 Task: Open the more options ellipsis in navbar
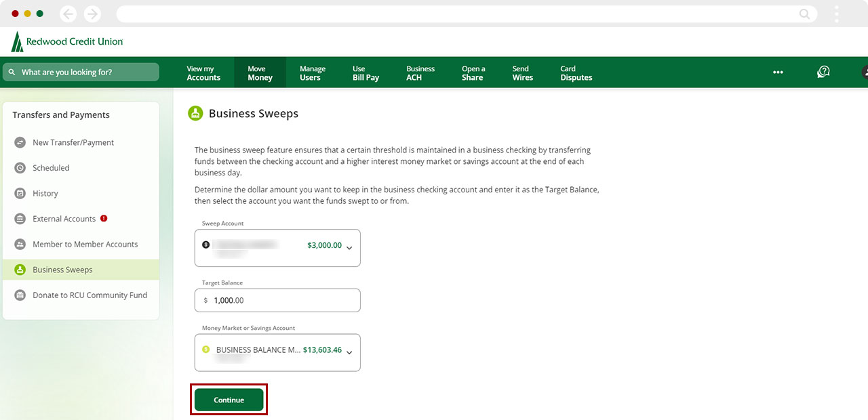pos(778,72)
